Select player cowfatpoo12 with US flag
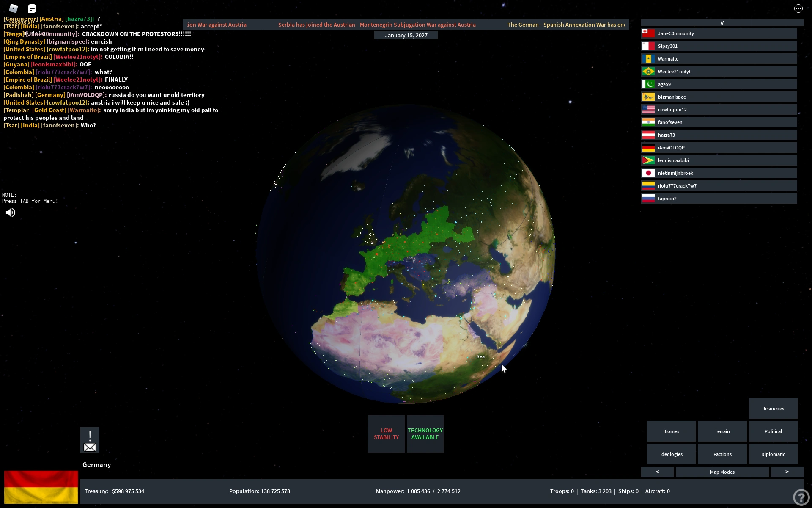 [719, 110]
